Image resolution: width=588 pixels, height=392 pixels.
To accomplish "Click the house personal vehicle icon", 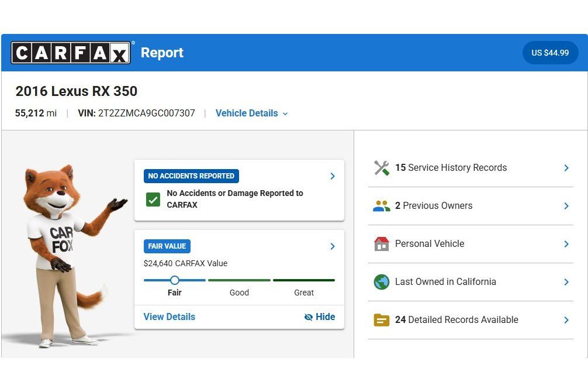I will [x=381, y=244].
